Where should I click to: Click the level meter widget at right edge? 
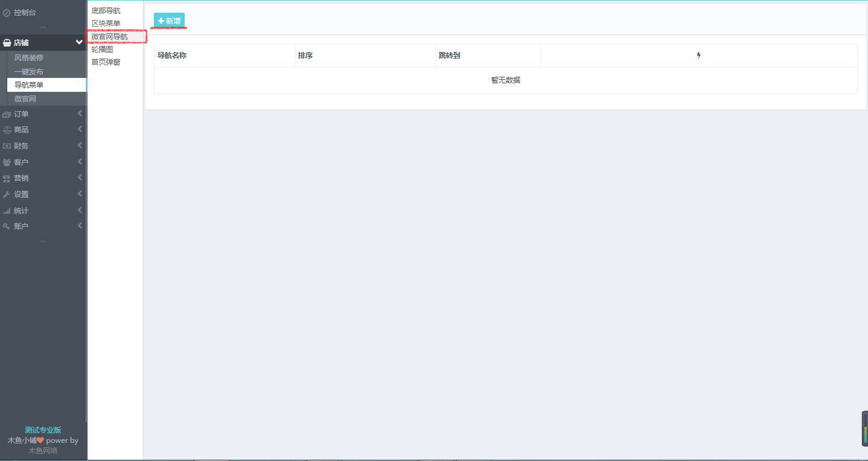pyautogui.click(x=864, y=428)
